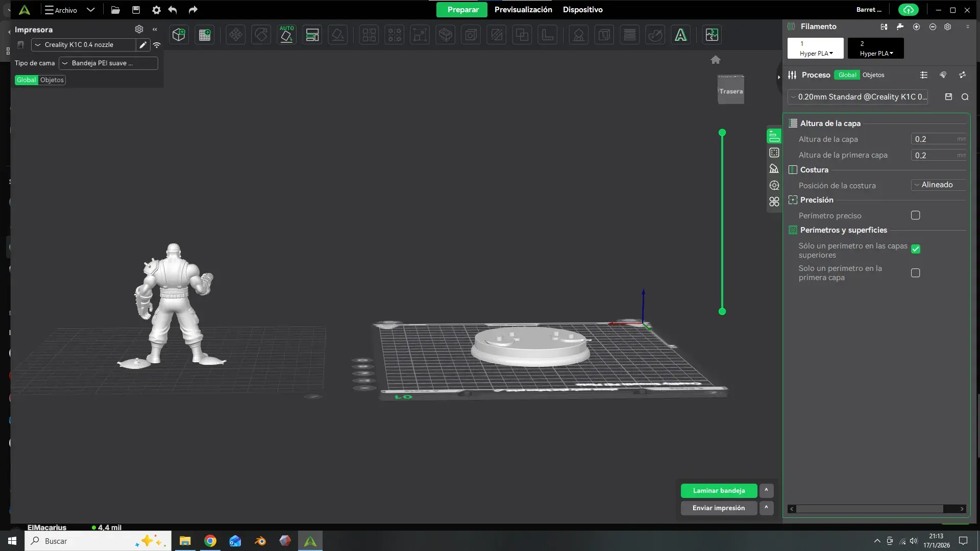Image resolution: width=980 pixels, height=551 pixels.
Task: Click the search process settings icon
Action: click(965, 97)
